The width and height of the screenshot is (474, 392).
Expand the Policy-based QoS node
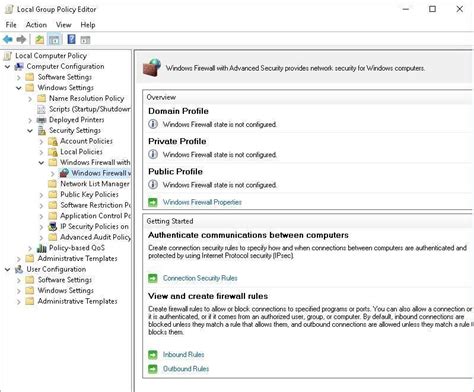click(30, 248)
